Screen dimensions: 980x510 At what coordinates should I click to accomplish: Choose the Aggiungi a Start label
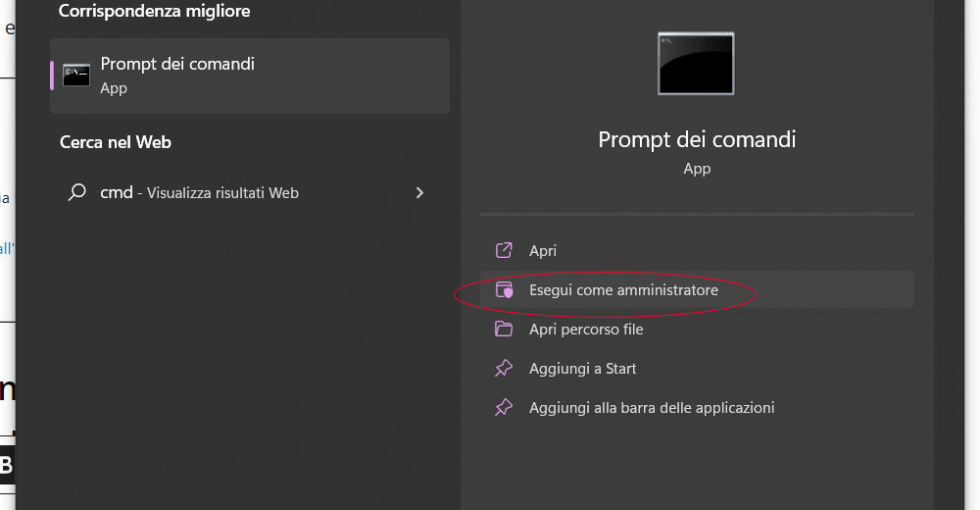coord(582,369)
